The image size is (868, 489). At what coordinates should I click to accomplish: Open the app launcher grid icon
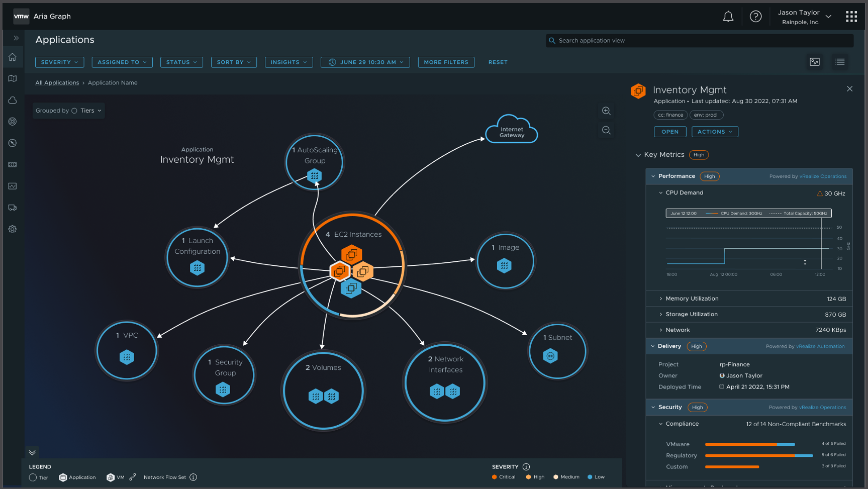click(851, 16)
